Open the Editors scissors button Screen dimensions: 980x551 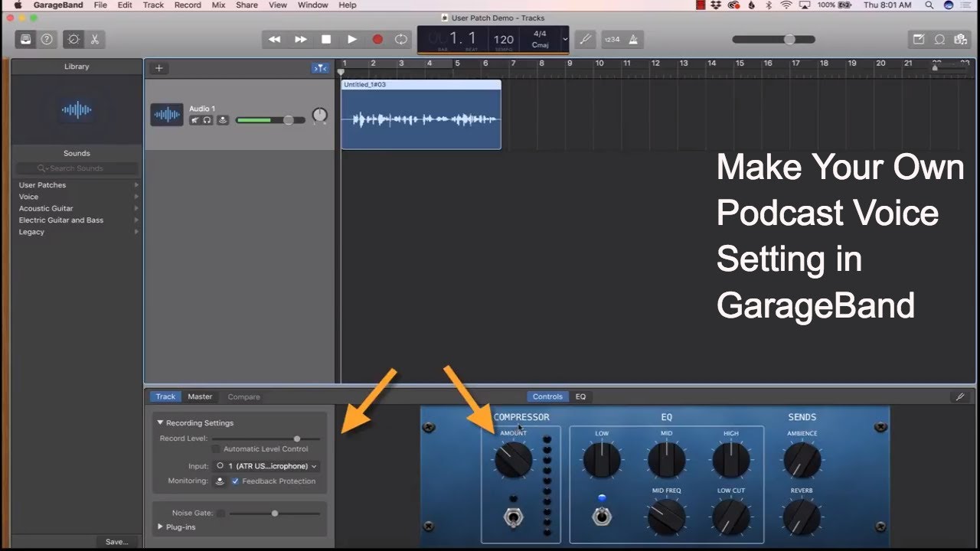[95, 39]
